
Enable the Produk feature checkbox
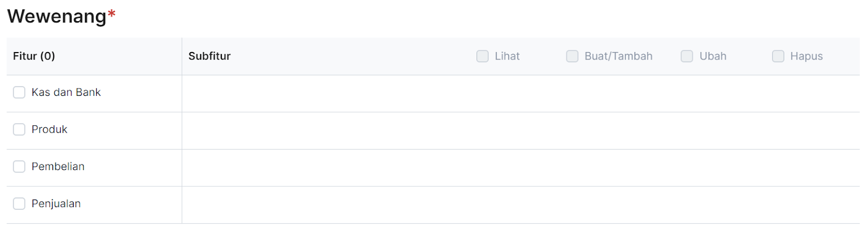(19, 130)
